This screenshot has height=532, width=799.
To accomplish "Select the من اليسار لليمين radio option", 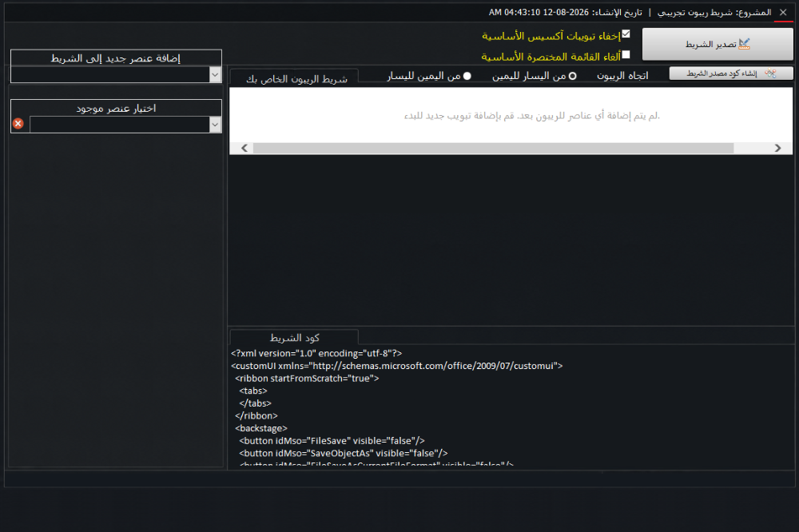I will [x=572, y=76].
